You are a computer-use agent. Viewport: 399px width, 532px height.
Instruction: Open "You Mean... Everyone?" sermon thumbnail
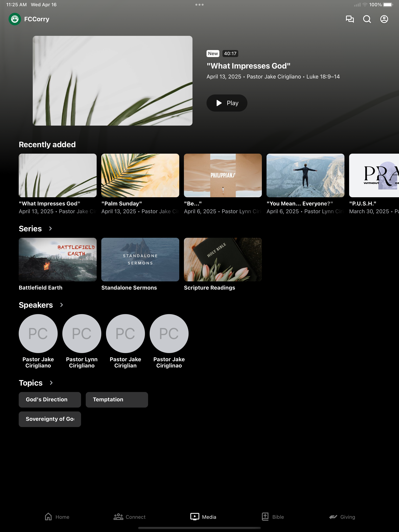(x=305, y=175)
